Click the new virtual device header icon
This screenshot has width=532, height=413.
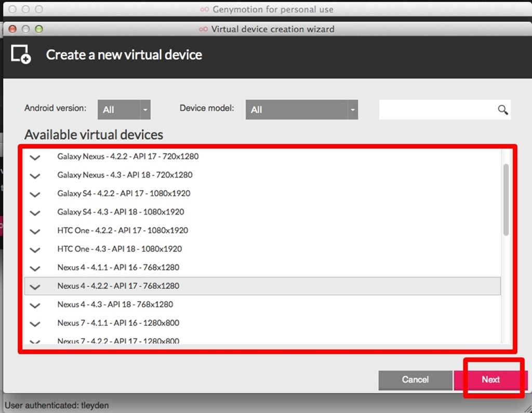tap(21, 54)
